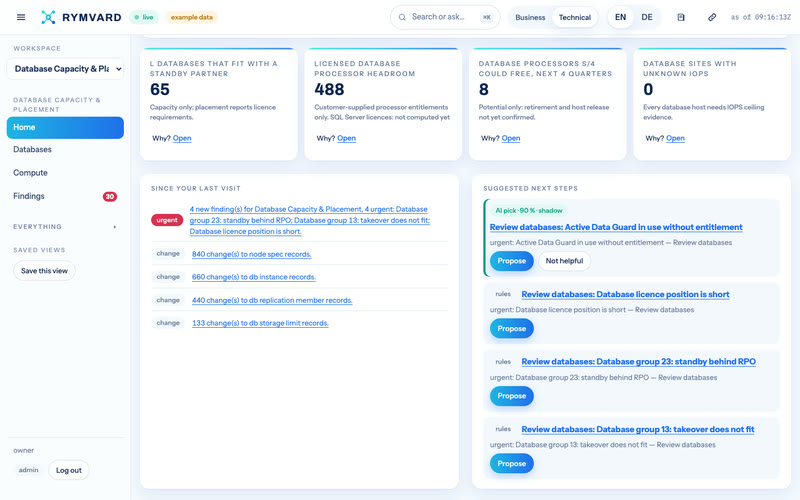Expand the Everything section arrow

pyautogui.click(x=114, y=227)
